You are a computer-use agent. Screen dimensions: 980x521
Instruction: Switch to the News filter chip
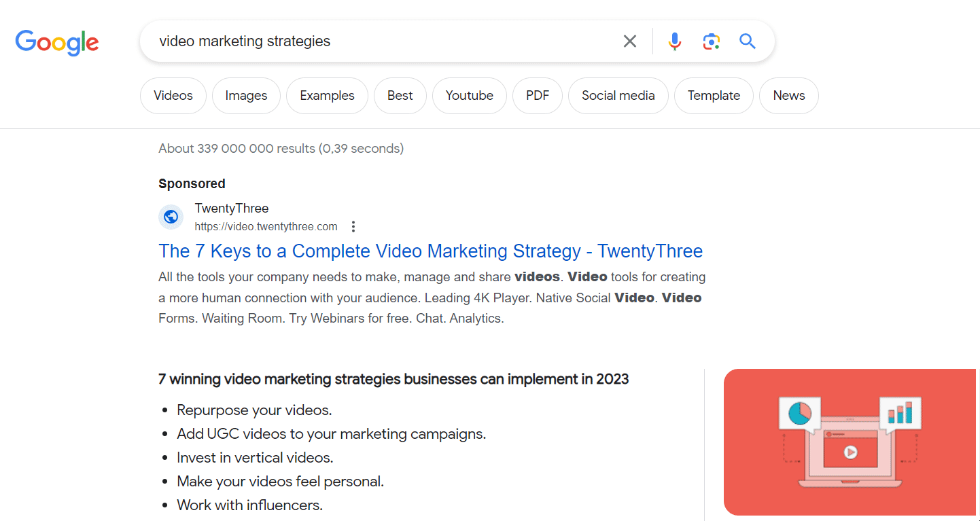788,96
